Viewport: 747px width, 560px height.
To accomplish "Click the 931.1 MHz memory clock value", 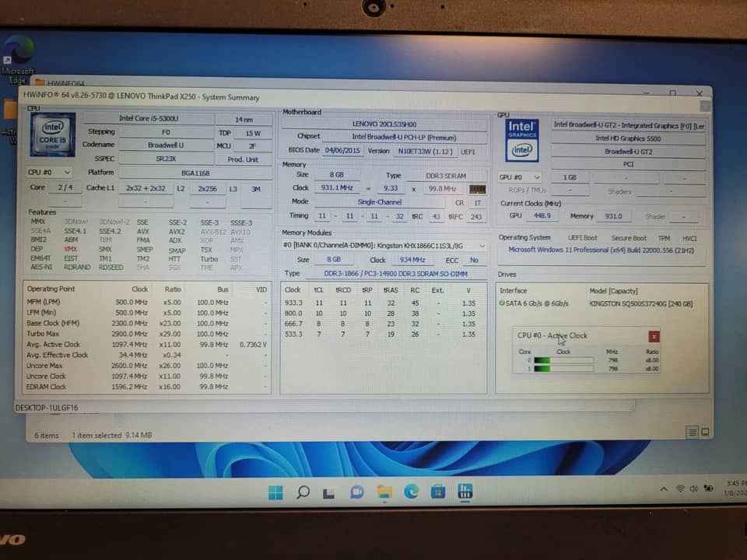I will pos(336,188).
